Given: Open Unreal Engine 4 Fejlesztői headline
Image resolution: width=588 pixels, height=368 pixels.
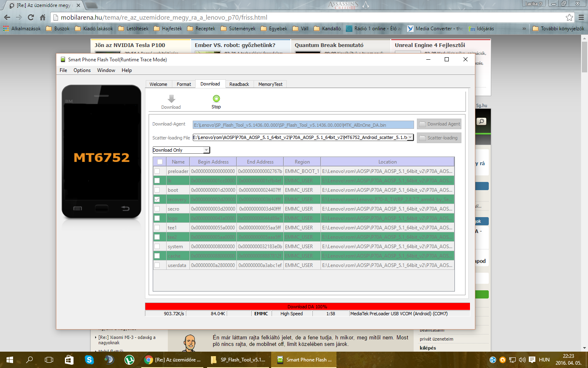Looking at the screenshot, I should (430, 45).
